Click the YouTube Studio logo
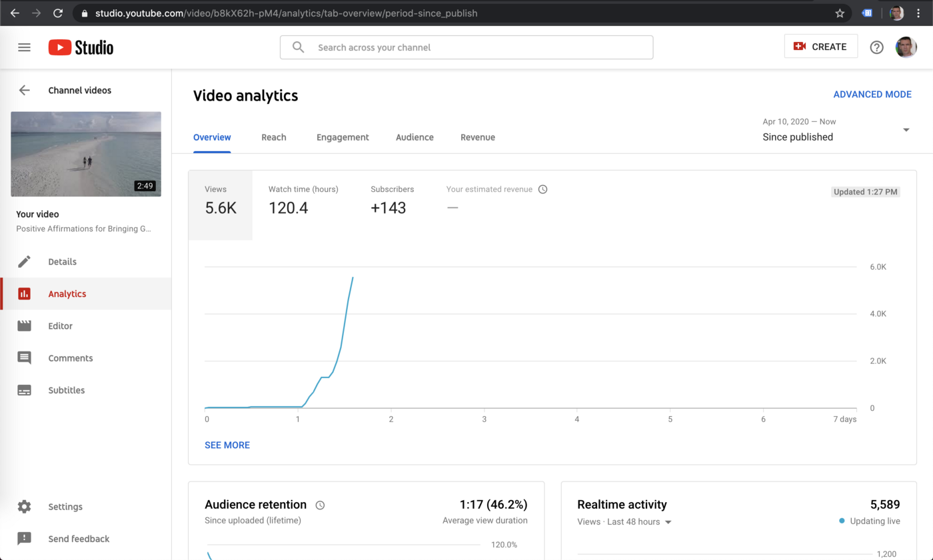 (x=81, y=47)
